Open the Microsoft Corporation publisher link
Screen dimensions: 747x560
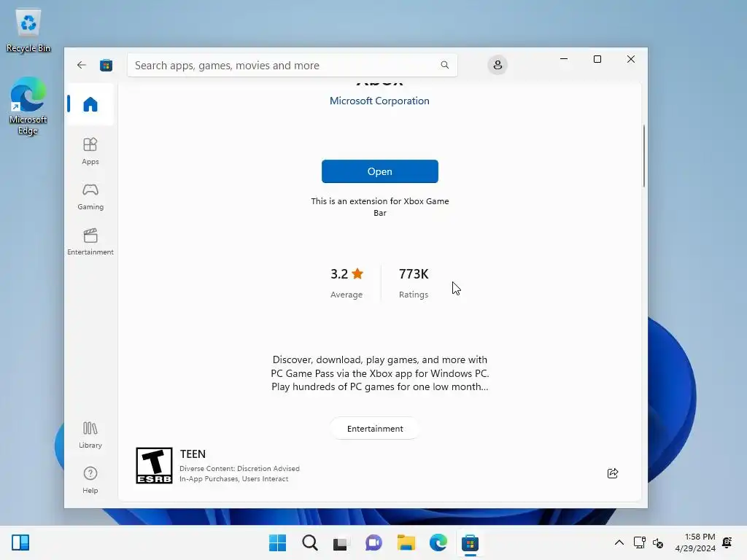tap(379, 101)
